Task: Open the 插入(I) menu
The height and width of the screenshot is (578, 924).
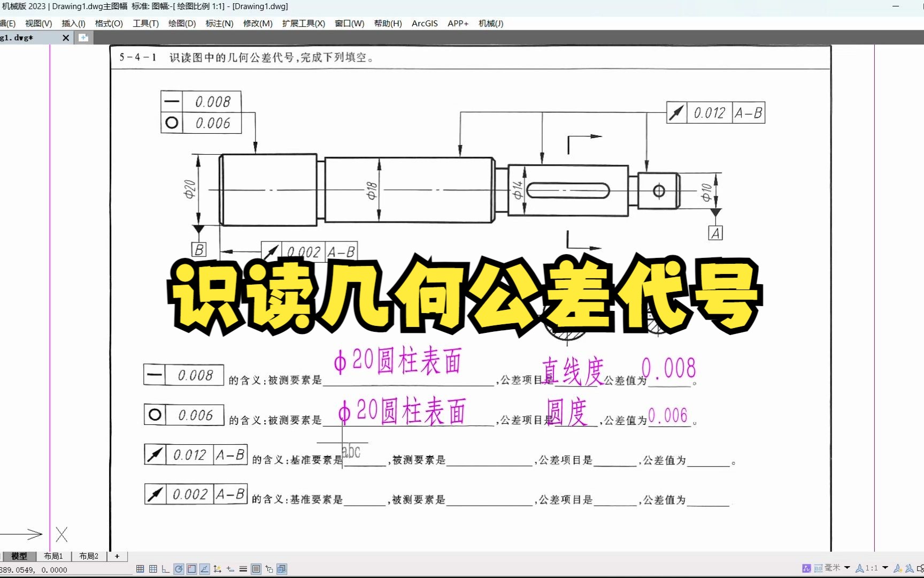Action: 73,24
